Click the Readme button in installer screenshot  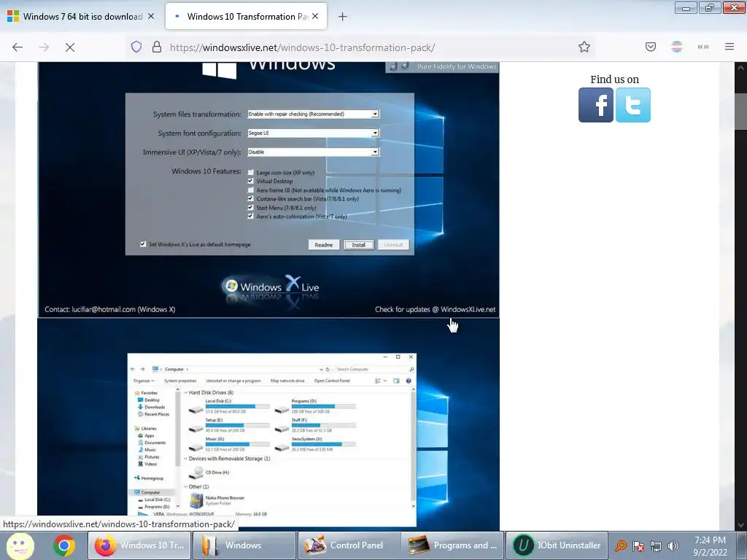(324, 245)
